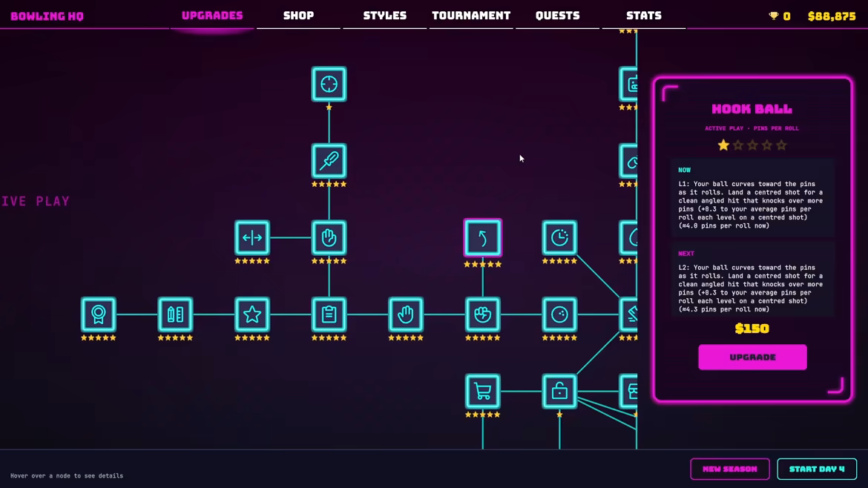The image size is (868, 488).
Task: Open the clipboard upgrade node
Action: (329, 314)
